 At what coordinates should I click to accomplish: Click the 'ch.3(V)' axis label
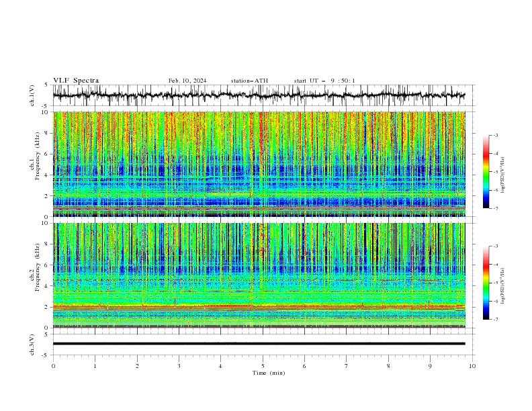(x=32, y=345)
